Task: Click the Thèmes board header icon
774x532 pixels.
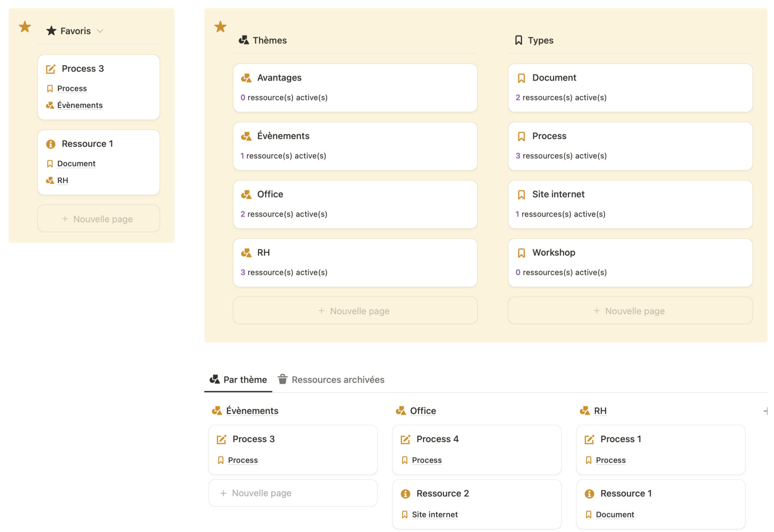Action: (x=244, y=40)
